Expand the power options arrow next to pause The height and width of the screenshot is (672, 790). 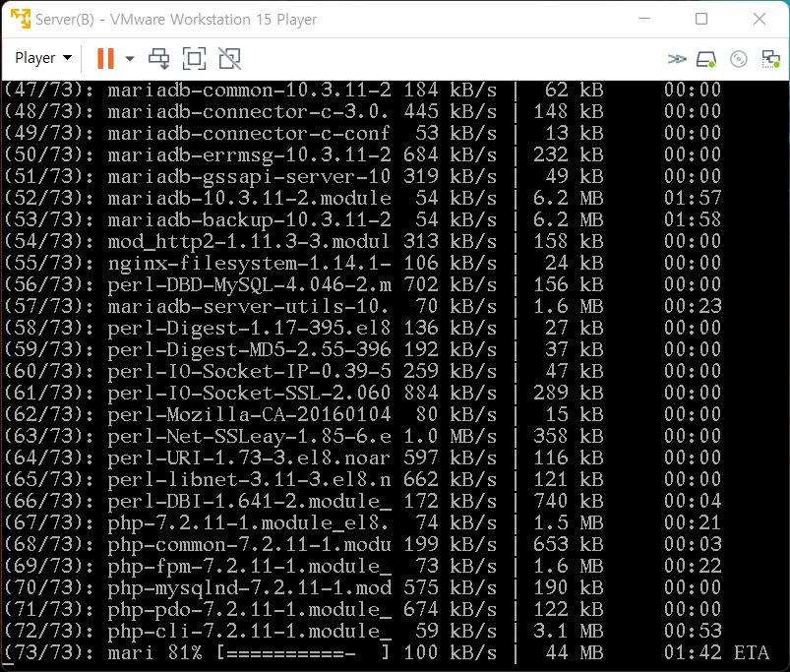[x=130, y=58]
